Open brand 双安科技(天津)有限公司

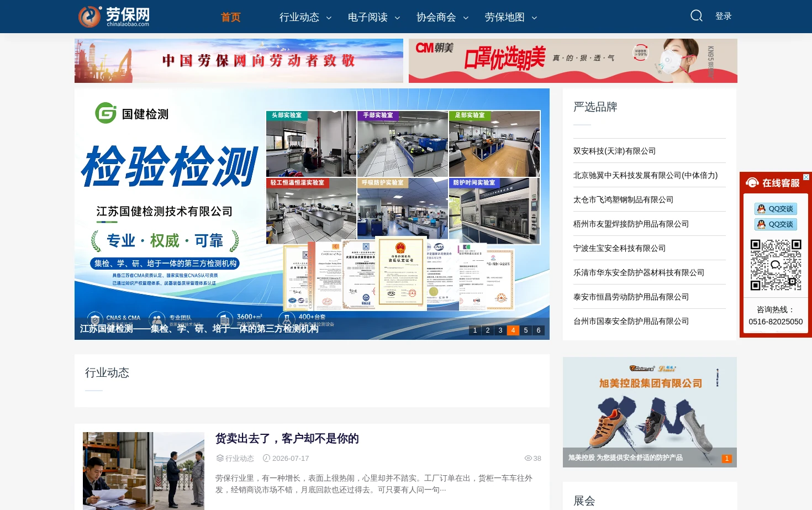coord(614,151)
